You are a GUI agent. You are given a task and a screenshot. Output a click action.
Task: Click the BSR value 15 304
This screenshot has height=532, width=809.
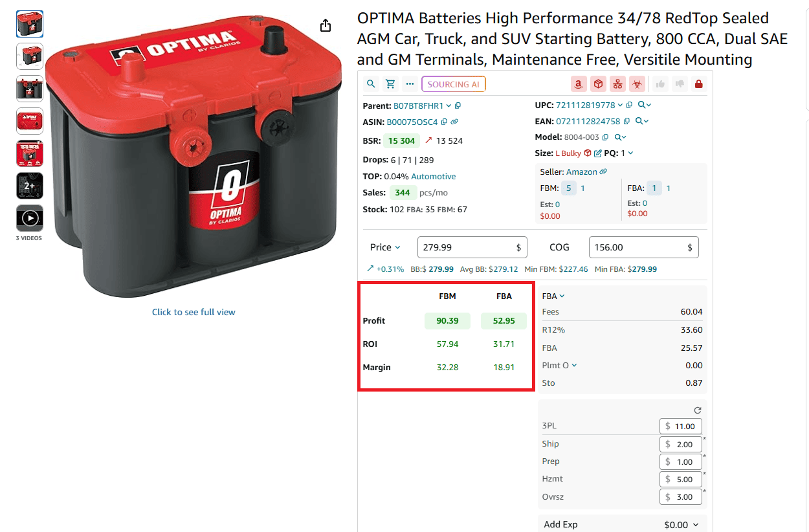[401, 140]
